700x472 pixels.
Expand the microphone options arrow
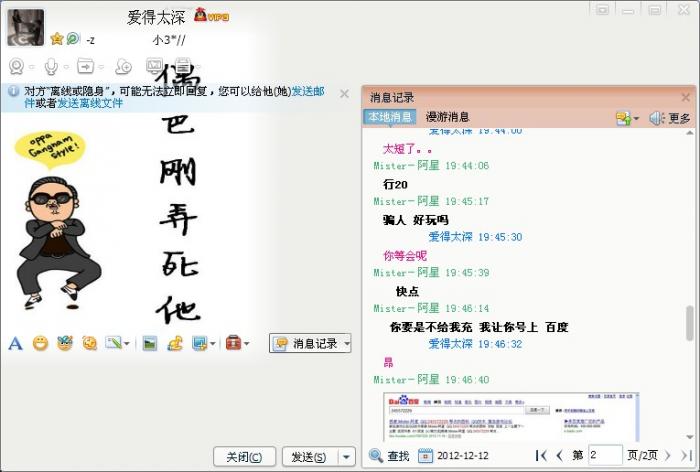pos(66,67)
